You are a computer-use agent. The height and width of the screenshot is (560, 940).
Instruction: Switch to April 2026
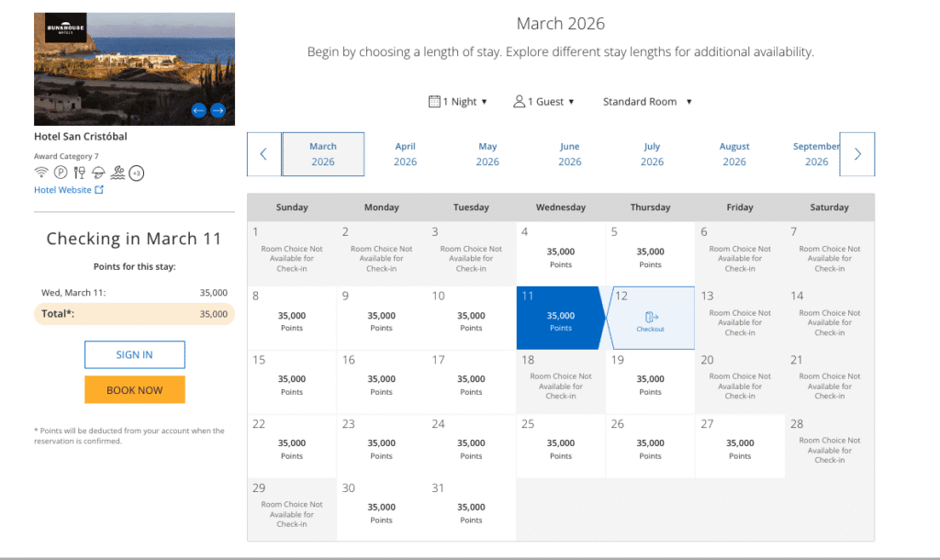(x=405, y=152)
